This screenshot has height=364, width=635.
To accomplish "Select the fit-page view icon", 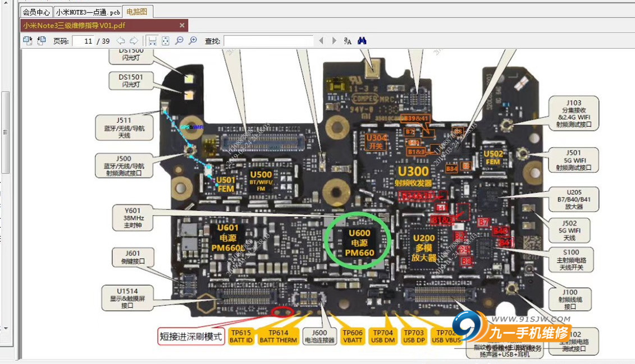I will tap(166, 40).
